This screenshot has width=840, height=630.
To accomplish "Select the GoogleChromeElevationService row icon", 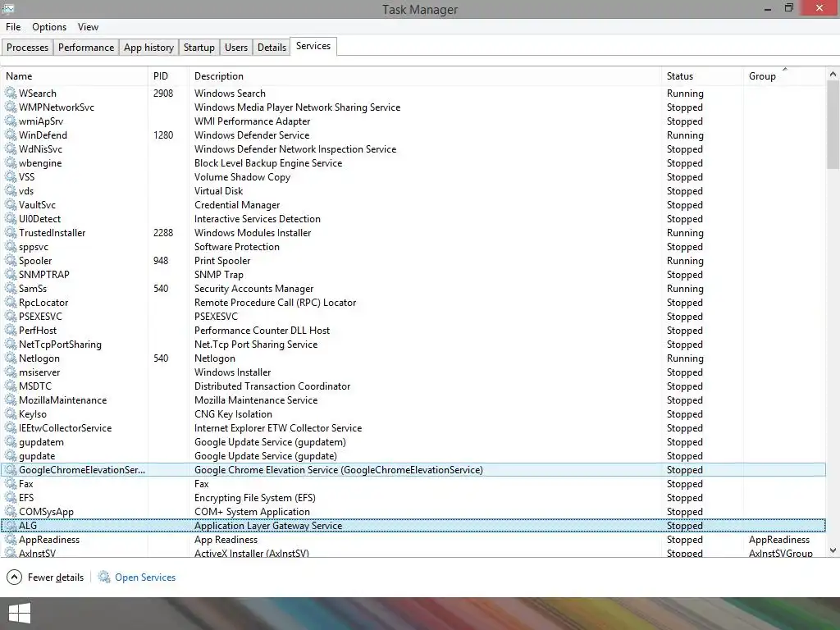I will tap(10, 470).
